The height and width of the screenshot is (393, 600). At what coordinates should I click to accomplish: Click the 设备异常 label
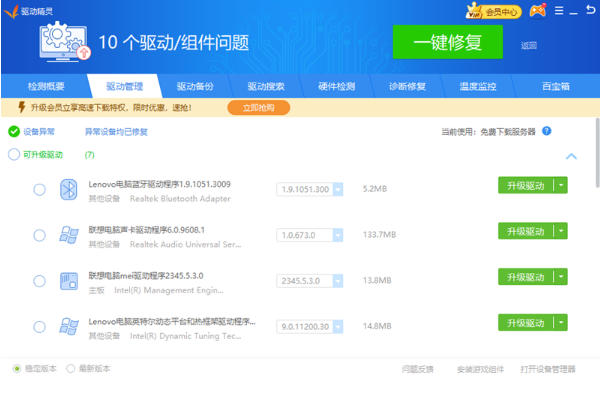pyautogui.click(x=39, y=132)
